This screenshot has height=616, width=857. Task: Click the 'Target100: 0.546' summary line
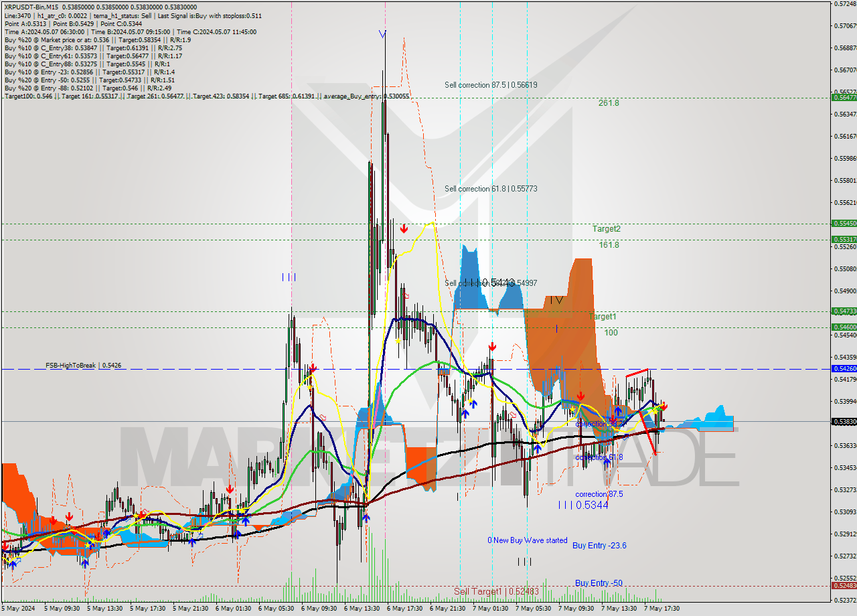(x=206, y=96)
